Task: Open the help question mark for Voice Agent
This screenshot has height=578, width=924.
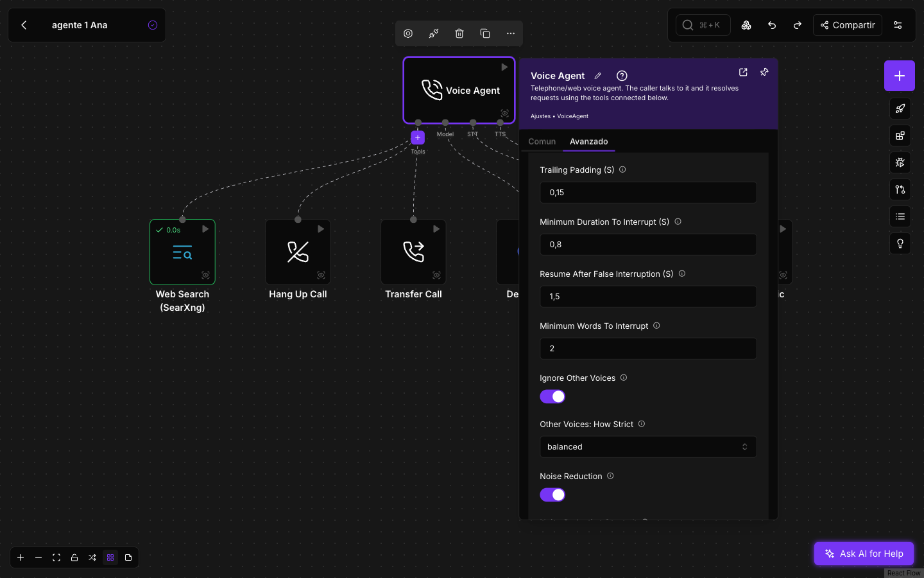Action: (x=622, y=76)
